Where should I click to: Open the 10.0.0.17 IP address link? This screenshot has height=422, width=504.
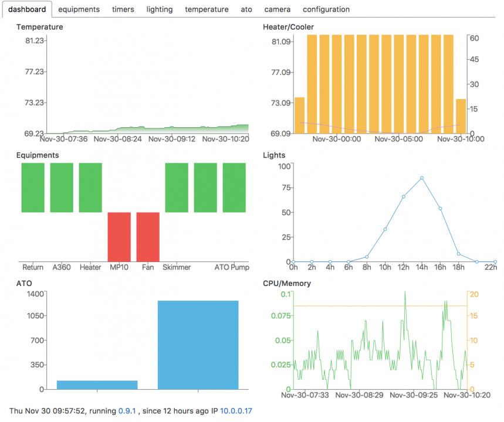[236, 411]
